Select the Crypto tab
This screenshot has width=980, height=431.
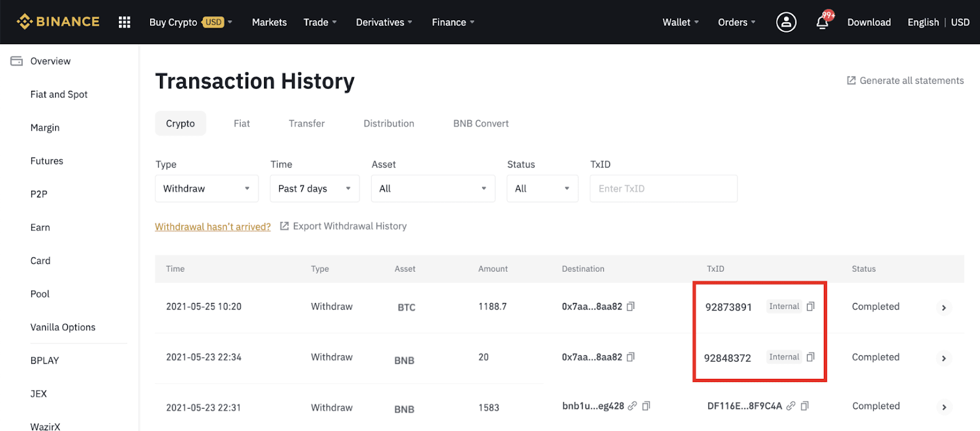(181, 123)
